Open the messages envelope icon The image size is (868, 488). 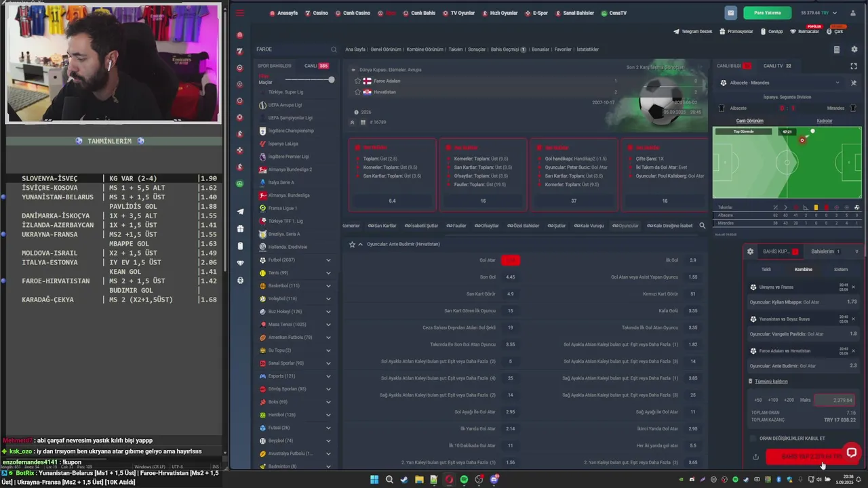(x=730, y=13)
